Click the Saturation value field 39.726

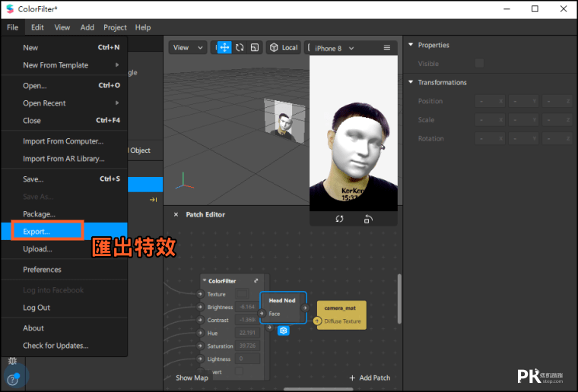pos(247,346)
